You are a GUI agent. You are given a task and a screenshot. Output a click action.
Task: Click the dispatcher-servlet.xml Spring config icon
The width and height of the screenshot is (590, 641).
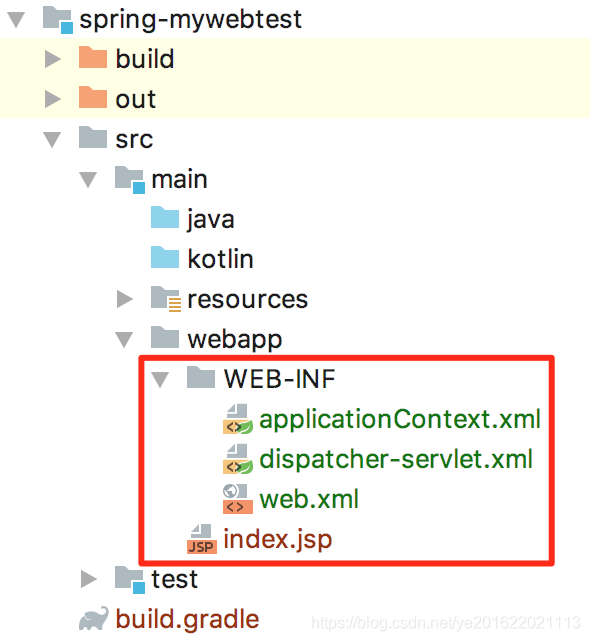[x=238, y=459]
